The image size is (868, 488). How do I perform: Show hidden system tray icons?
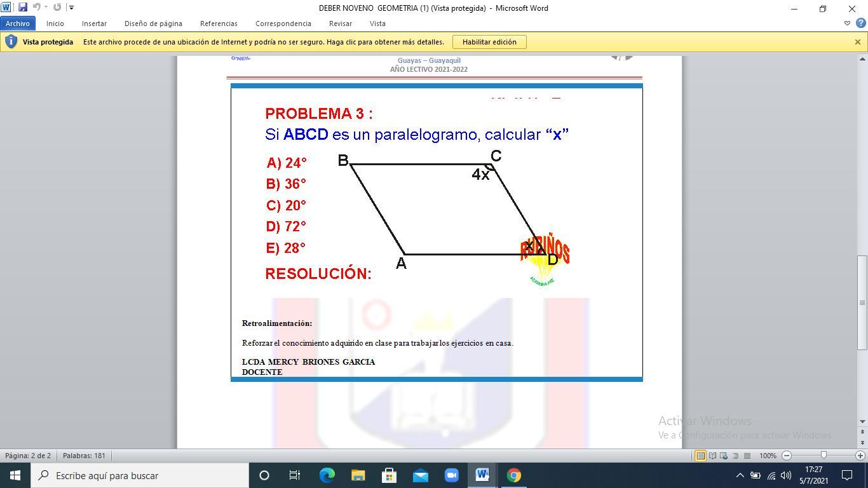pyautogui.click(x=740, y=475)
